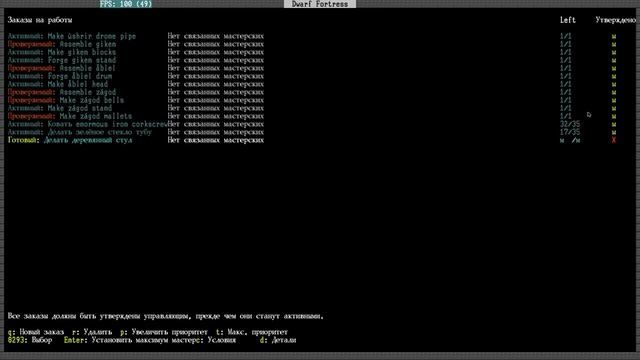Select the Forge åblel drum order

(x=60, y=76)
